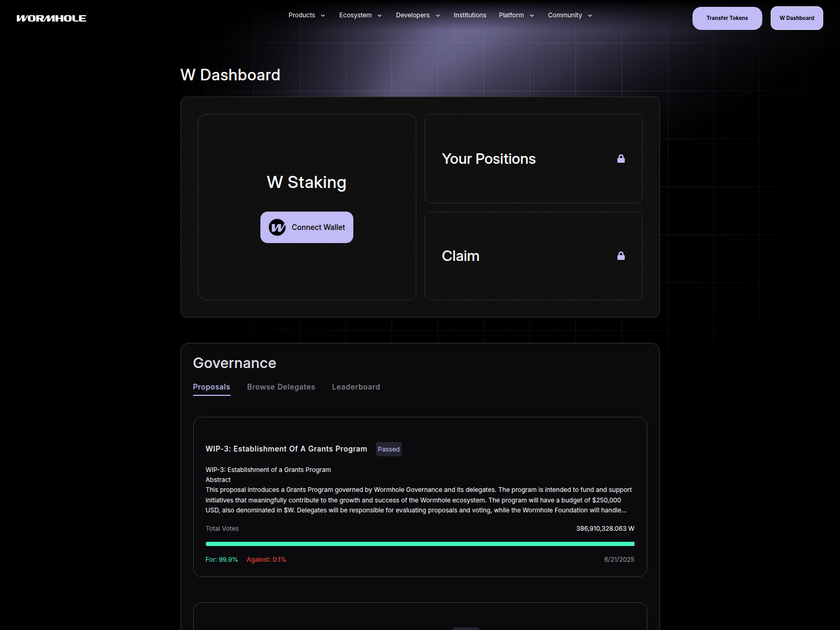840x630 pixels.
Task: Click the Passed status badge
Action: [388, 449]
